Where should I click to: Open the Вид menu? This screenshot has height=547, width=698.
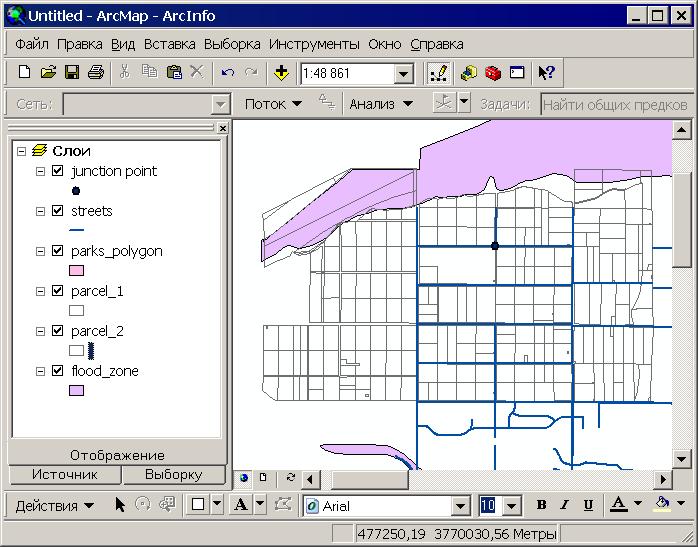pos(123,44)
